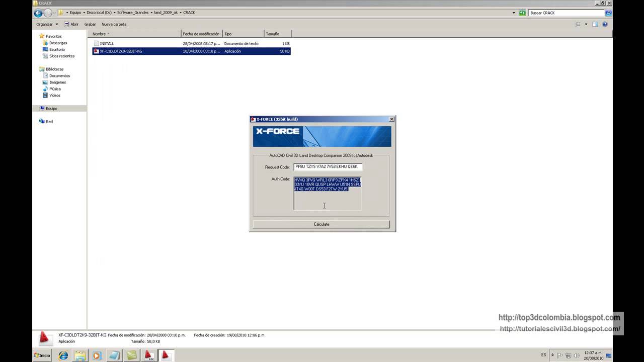Click the Back navigation arrow

(38, 13)
